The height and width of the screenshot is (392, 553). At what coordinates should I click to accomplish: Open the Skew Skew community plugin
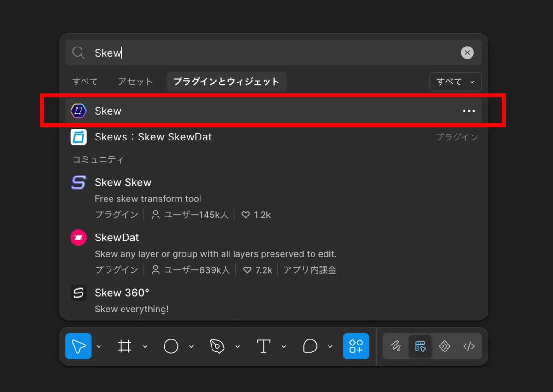pyautogui.click(x=123, y=182)
